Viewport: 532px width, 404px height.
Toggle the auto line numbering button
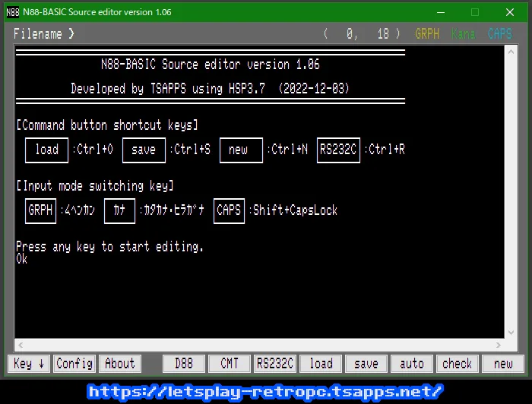(412, 364)
